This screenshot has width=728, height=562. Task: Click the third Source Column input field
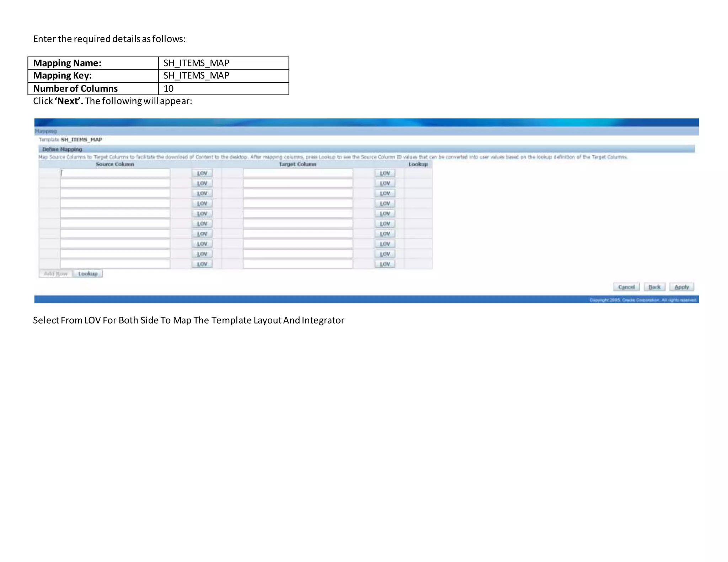[115, 193]
